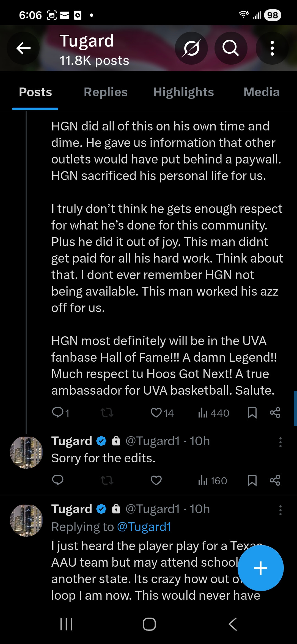The height and width of the screenshot is (644, 297).
Task: Share the HGN tribute post
Action: (x=275, y=413)
